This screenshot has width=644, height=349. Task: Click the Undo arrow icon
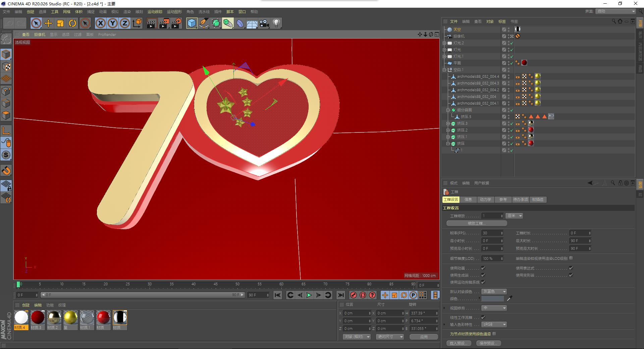(x=8, y=23)
